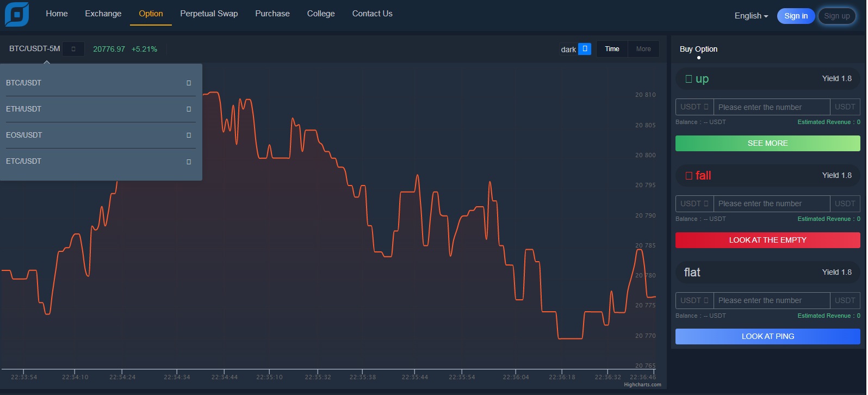Open the Option tab

(151, 14)
